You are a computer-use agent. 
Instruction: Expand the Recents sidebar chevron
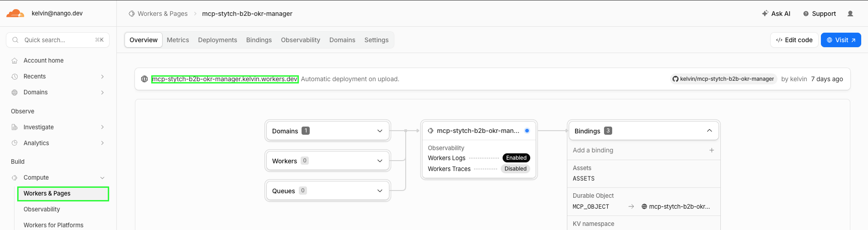102,76
